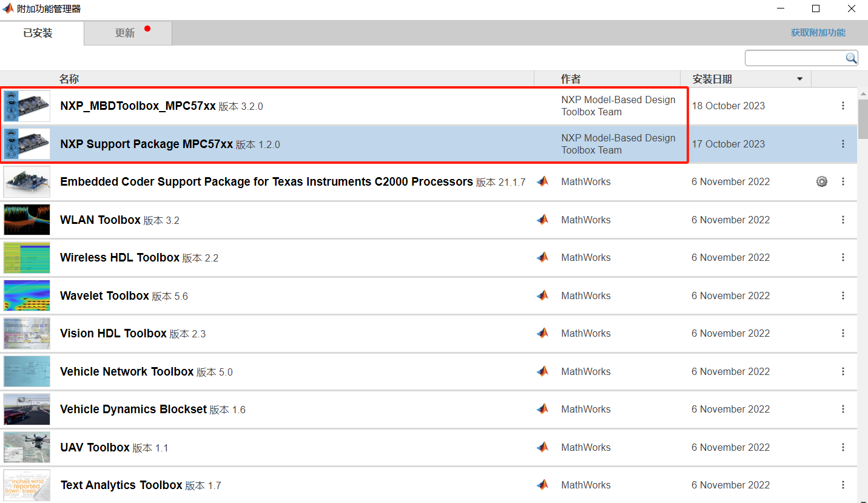Image resolution: width=868 pixels, height=503 pixels.
Task: Click the search magnifier icon
Action: pos(851,58)
